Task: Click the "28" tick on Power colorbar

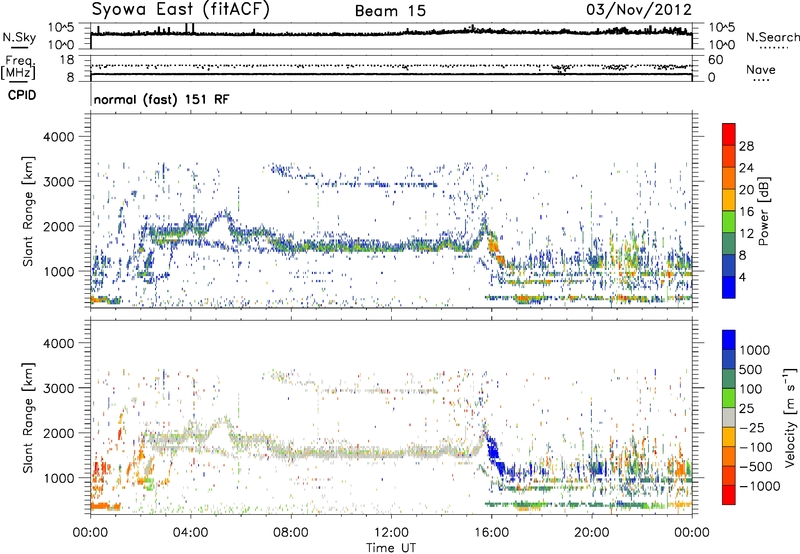Action: 746,146
